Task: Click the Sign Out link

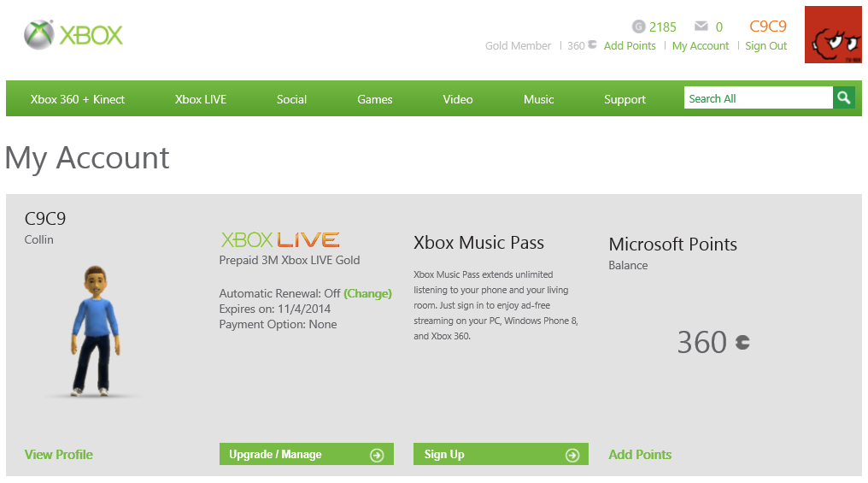Action: tap(765, 46)
